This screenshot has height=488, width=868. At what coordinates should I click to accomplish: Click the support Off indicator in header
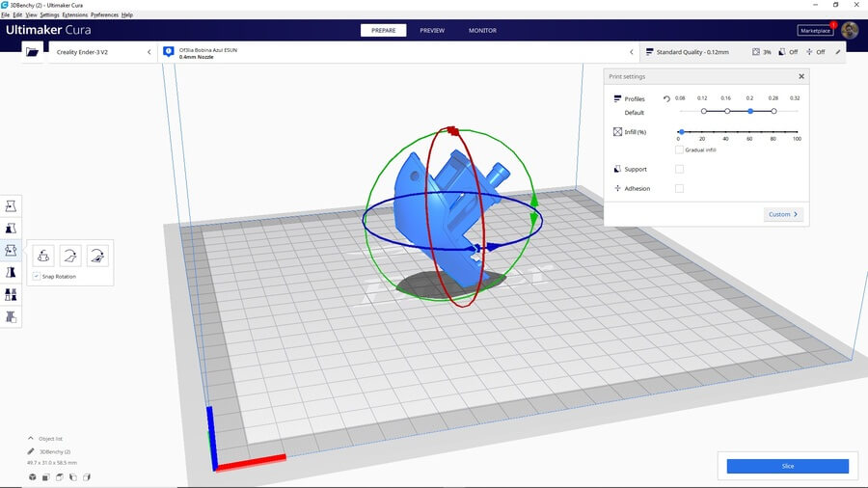788,52
